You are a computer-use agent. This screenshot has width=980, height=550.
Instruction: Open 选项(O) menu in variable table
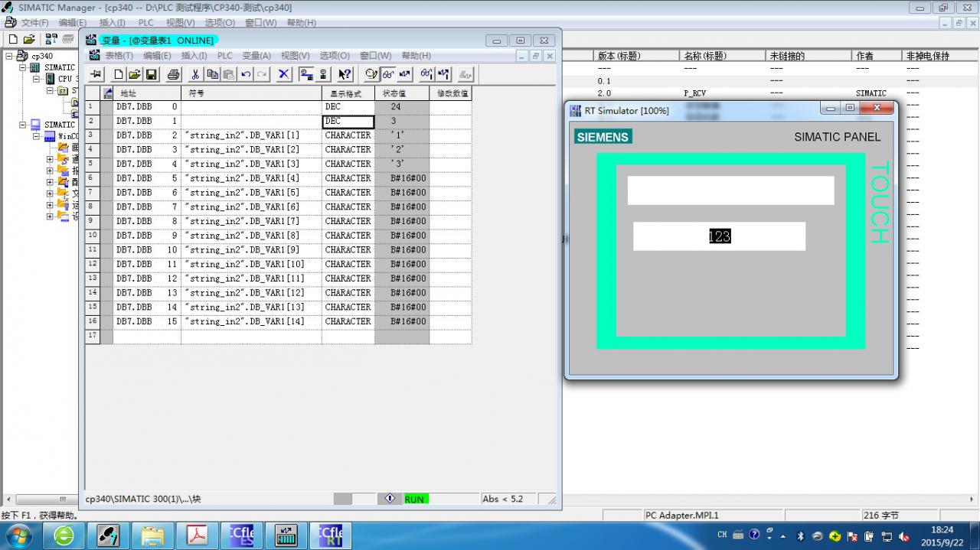335,56
